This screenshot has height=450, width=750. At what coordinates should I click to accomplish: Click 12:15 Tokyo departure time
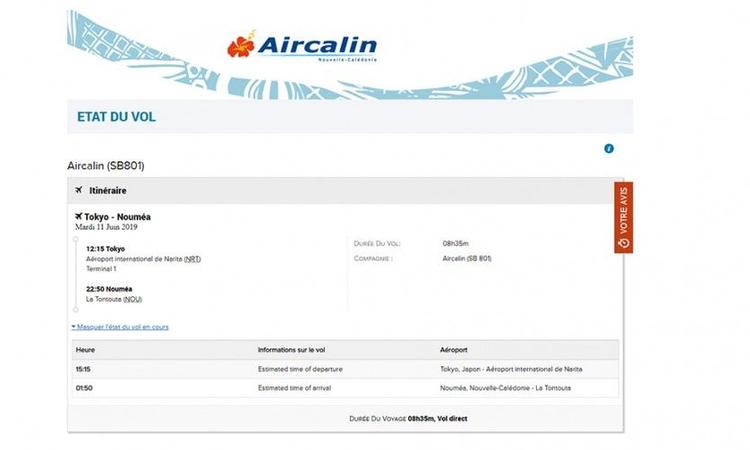click(105, 249)
